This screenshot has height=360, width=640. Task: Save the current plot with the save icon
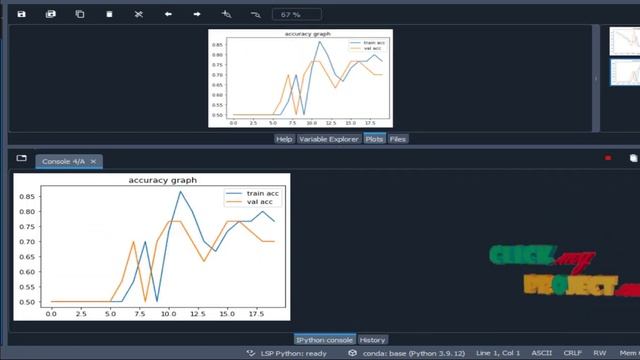click(x=22, y=14)
